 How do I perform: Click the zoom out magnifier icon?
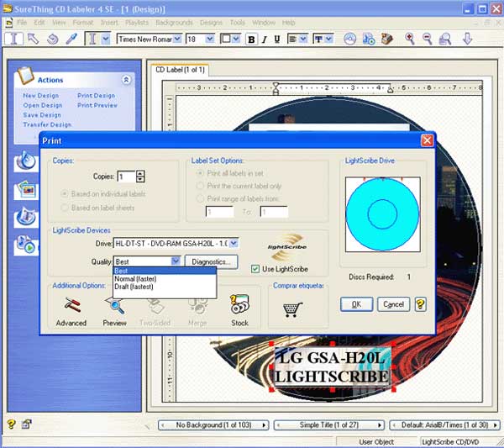pos(428,39)
